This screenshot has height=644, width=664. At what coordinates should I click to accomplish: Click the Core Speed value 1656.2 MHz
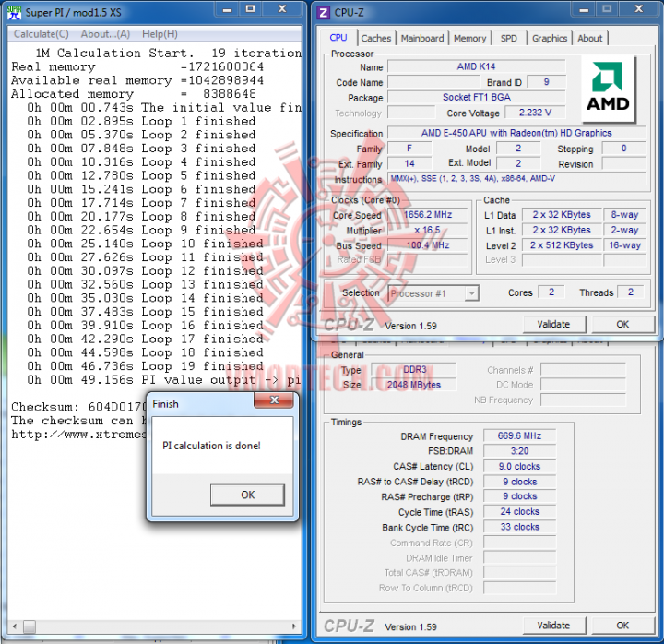[x=428, y=214]
